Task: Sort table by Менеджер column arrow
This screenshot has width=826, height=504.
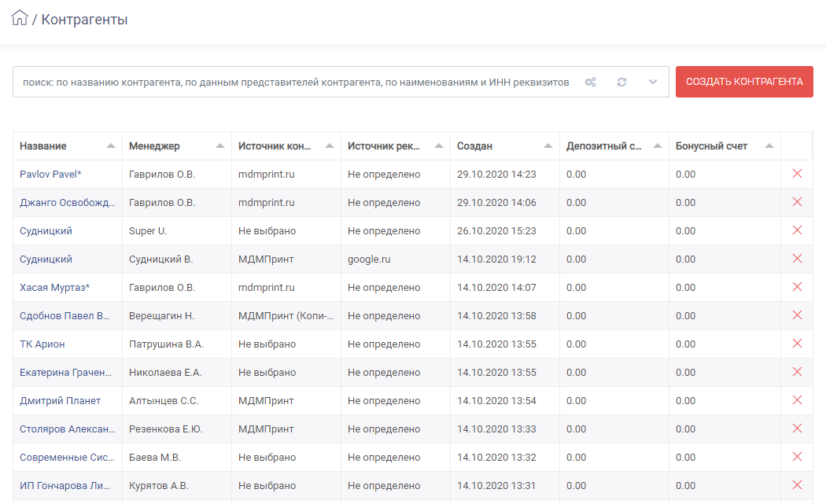Action: (220, 146)
